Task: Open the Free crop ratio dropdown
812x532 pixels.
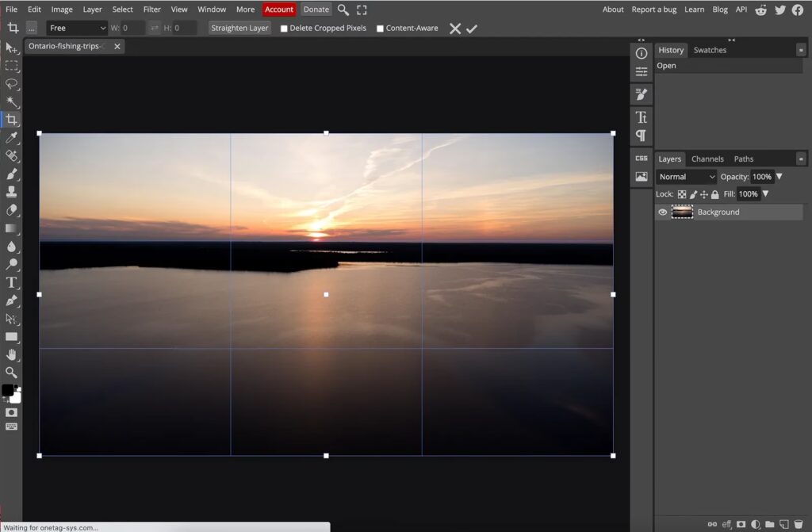Action: point(77,29)
